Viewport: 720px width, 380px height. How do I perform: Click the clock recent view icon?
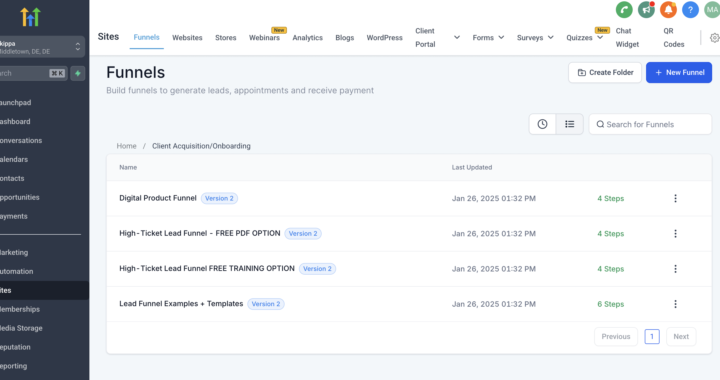(x=542, y=124)
